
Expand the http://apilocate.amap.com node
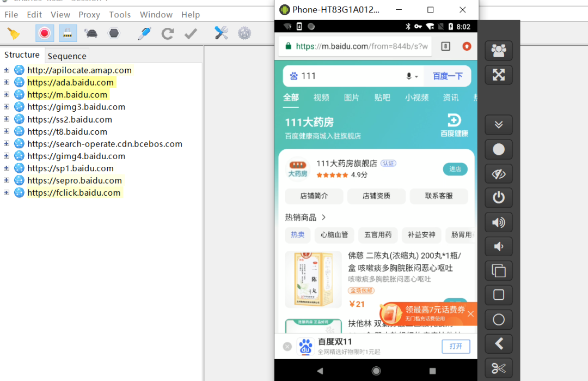(7, 70)
